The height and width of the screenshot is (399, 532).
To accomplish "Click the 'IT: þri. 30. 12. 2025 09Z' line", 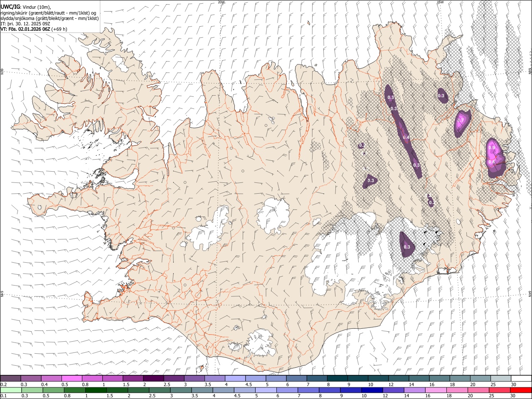I will coord(25,24).
